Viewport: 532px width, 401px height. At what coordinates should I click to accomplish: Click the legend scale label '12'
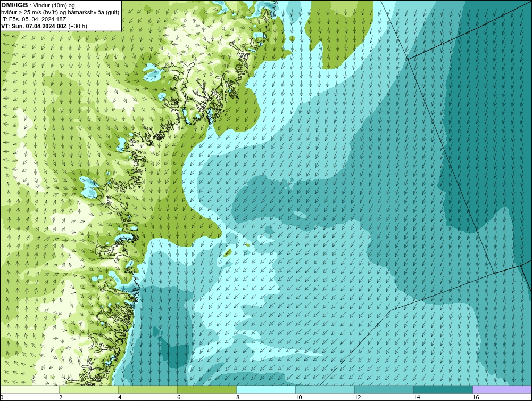click(x=358, y=397)
